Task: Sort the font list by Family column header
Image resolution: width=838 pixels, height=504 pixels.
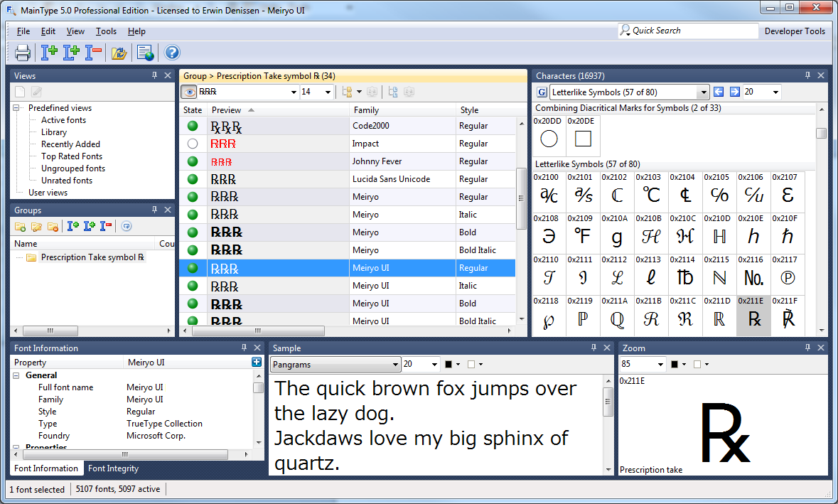Action: 402,110
